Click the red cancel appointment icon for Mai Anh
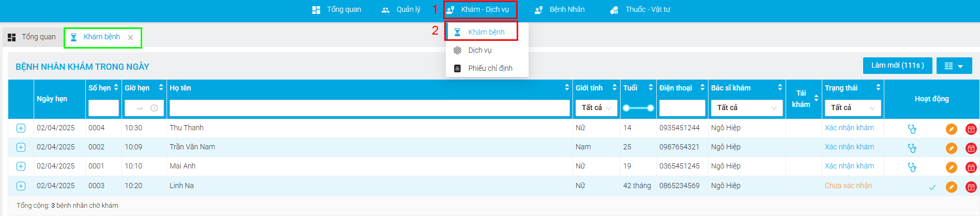The width and height of the screenshot is (980, 216). [971, 167]
